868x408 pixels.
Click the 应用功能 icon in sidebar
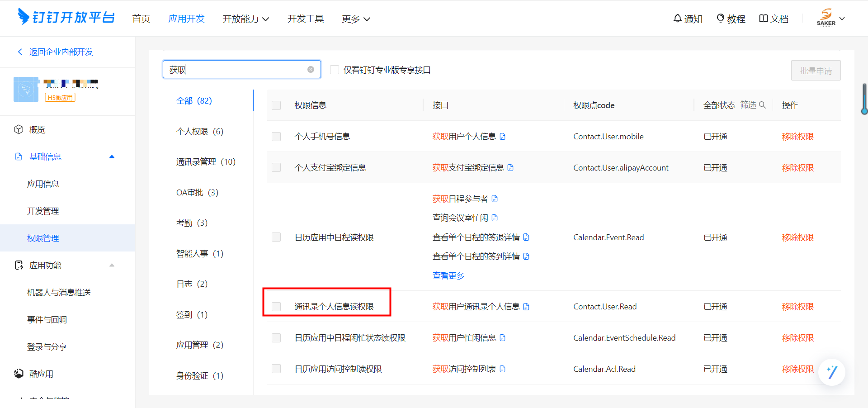(x=19, y=265)
